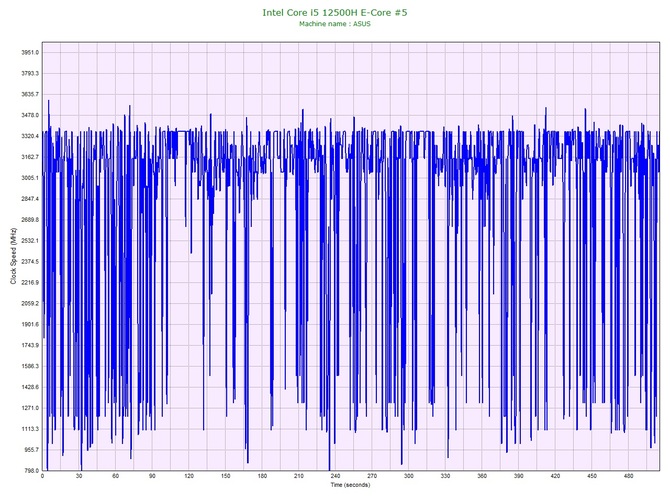Screen dimensions: 670x502
Task: Click the 300 tick on the time axis
Action: 409,476
